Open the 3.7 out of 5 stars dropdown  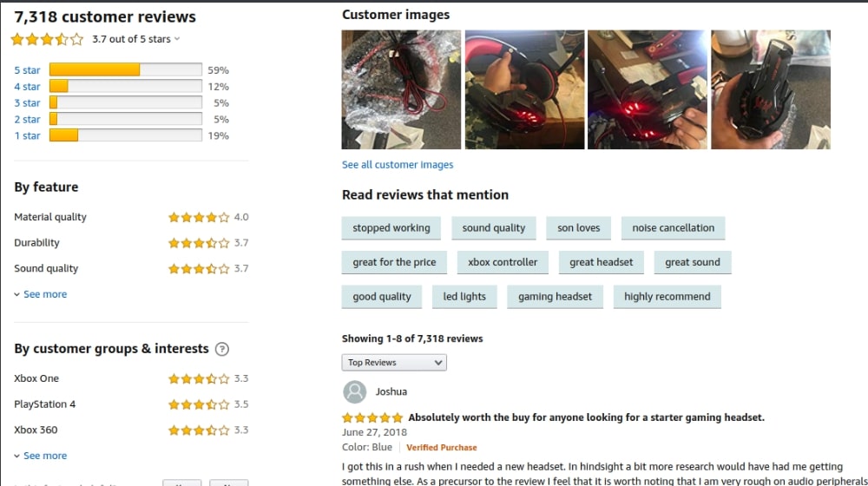pos(135,39)
